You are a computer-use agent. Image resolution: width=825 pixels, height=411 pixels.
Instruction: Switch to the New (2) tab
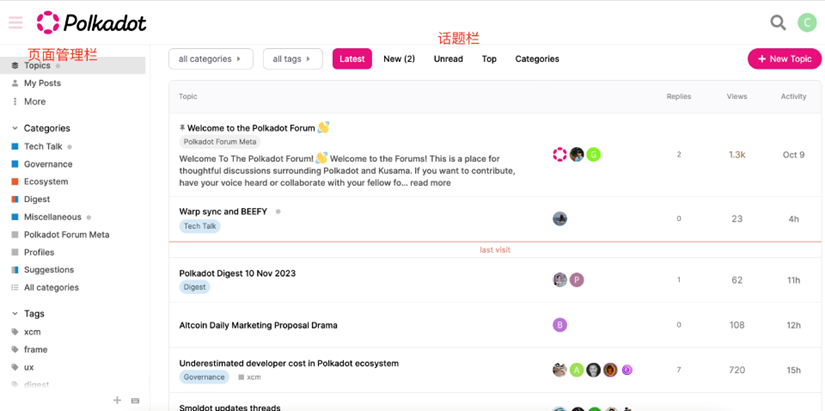399,59
